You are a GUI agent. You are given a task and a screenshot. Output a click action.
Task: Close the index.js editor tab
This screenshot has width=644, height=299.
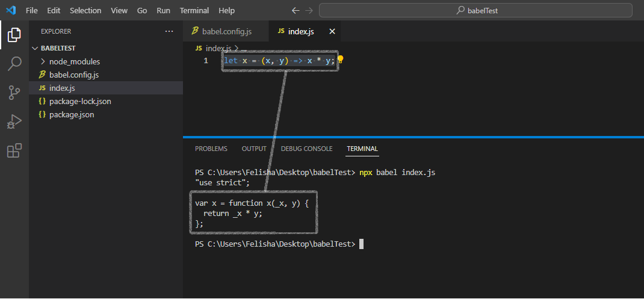click(332, 31)
